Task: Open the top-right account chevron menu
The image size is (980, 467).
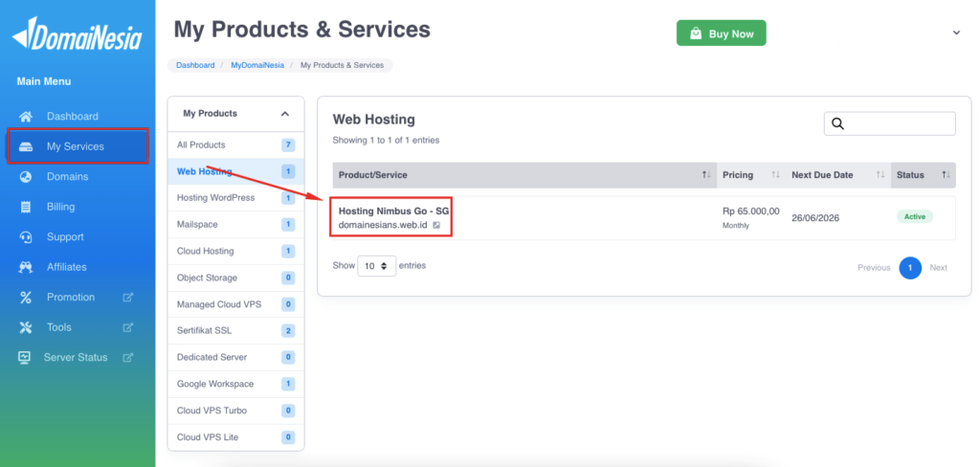Action: tap(956, 33)
